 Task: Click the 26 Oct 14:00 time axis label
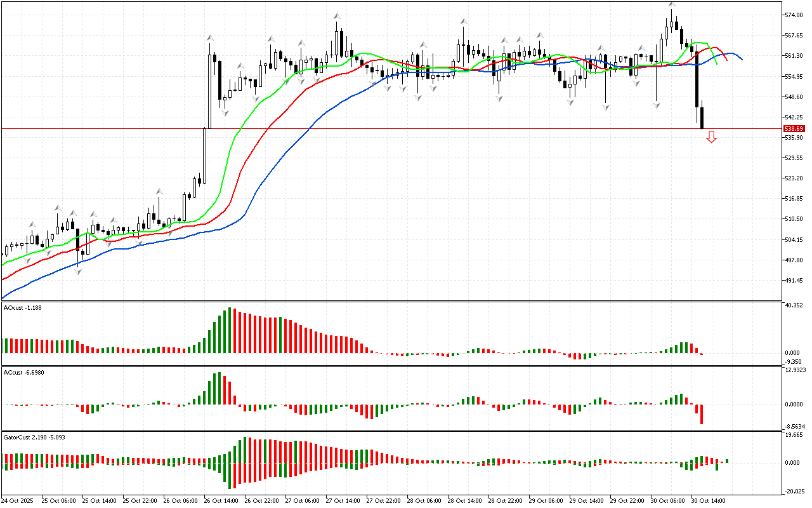tap(219, 500)
